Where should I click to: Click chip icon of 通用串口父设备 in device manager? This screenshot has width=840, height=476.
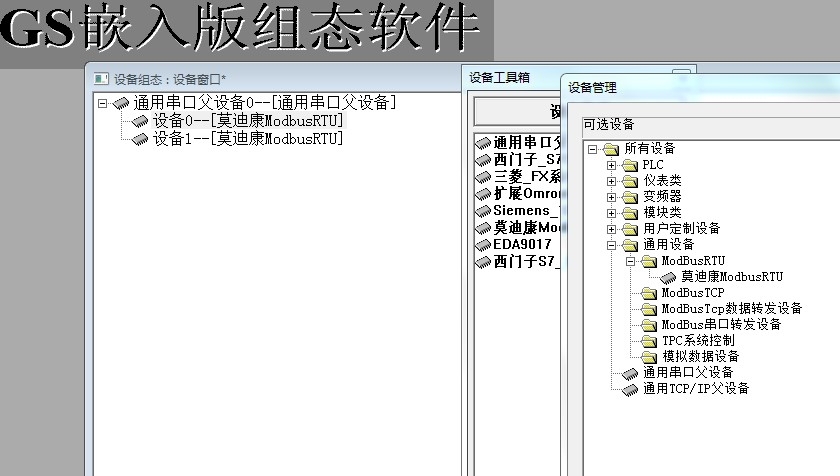pyautogui.click(x=630, y=373)
